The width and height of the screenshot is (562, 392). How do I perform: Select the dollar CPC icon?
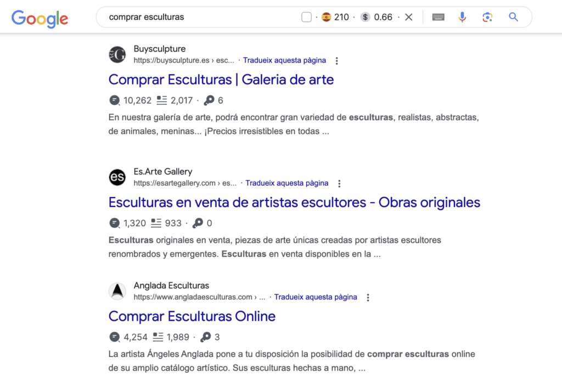[x=365, y=17]
